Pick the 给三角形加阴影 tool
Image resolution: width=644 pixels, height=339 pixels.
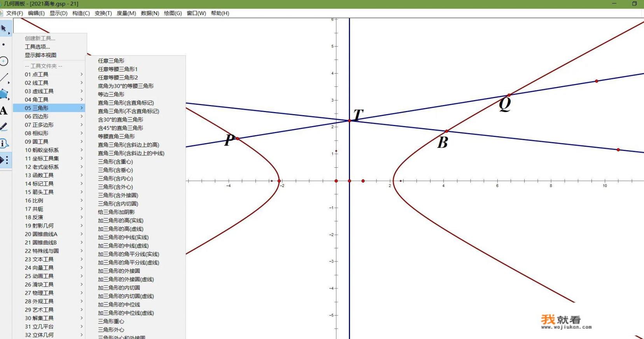click(x=116, y=212)
